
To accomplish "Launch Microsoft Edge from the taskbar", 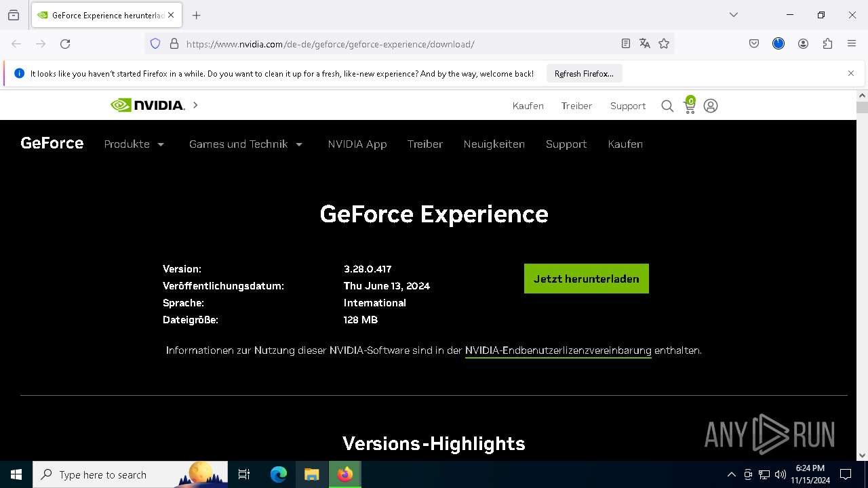I will [x=279, y=474].
